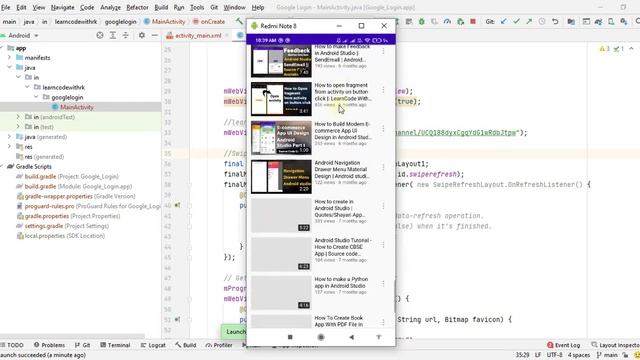The image size is (640, 360).
Task: Open the Navigate menu
Action: (62, 7)
